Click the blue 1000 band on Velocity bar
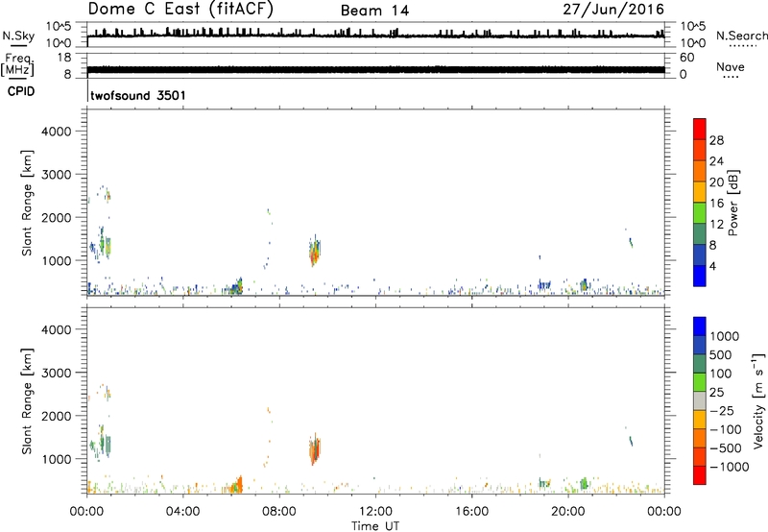Viewport: 768px width, 532px height. click(700, 326)
